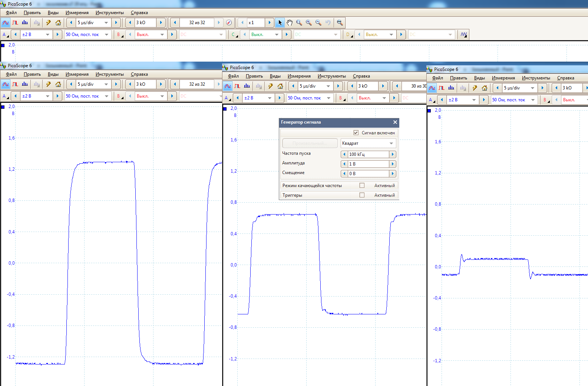The width and height of the screenshot is (588, 386).
Task: Open channel B 'Выкл.' dropdown in top window
Action: 162,35
